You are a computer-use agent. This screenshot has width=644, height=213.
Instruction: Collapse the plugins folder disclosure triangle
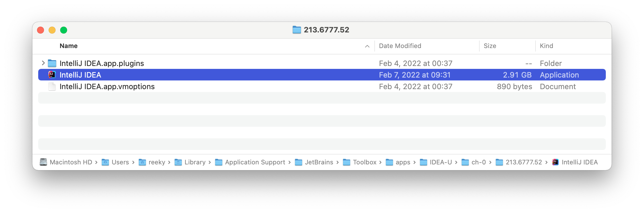coord(43,63)
